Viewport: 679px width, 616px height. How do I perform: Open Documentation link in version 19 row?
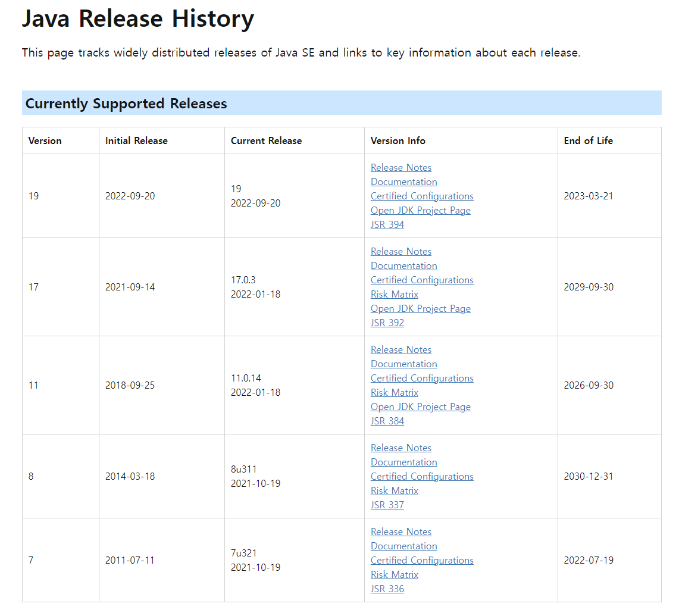pos(403,182)
